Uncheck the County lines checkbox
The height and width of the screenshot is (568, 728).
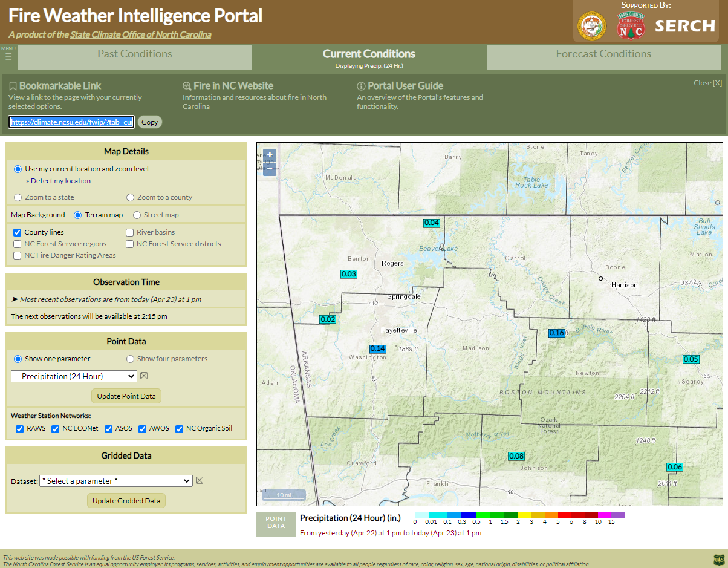click(18, 232)
